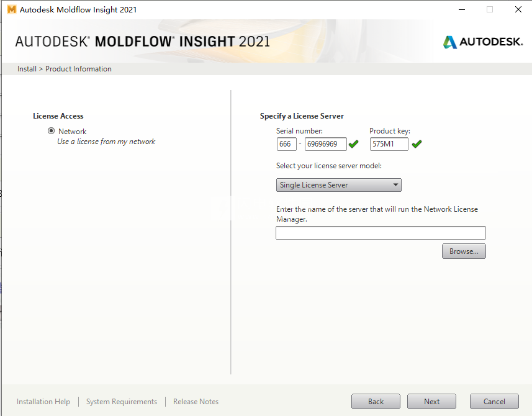Close the Moldflow installer window
The image size is (532, 416).
point(518,9)
